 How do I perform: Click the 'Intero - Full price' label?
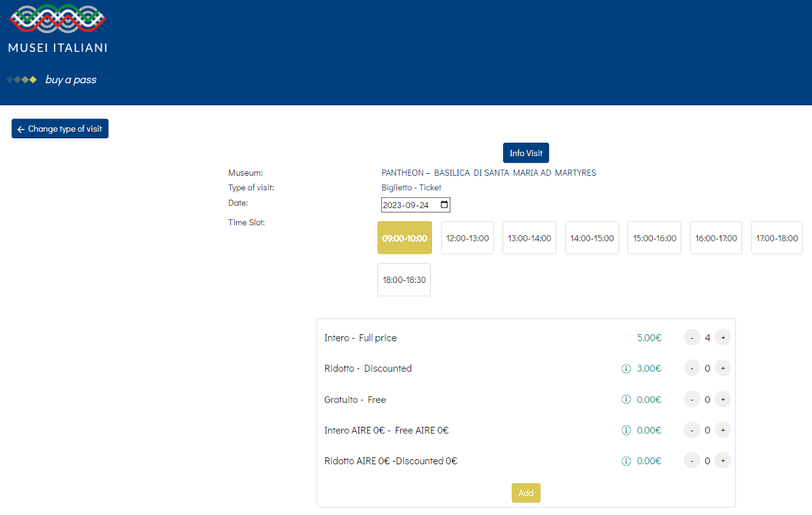coord(360,338)
